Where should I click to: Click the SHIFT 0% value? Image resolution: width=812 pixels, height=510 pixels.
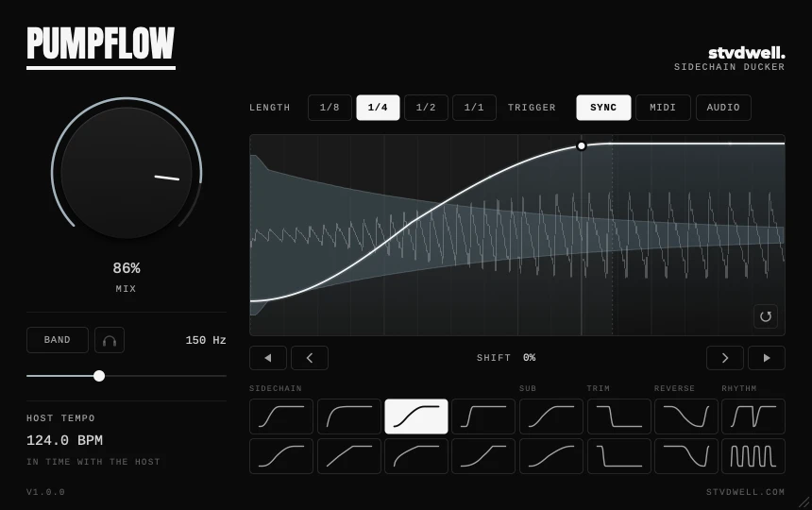pos(530,358)
